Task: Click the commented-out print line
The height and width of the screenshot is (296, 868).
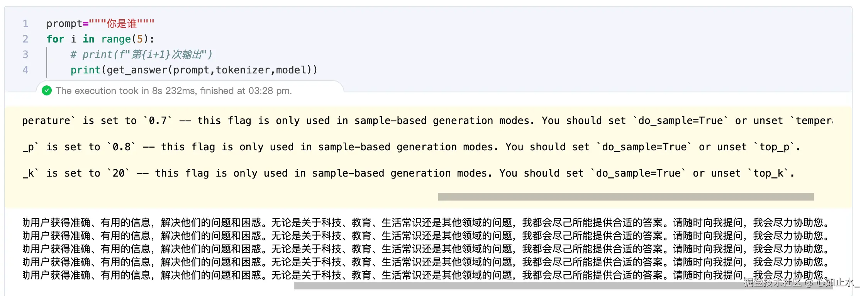Action: [141, 54]
